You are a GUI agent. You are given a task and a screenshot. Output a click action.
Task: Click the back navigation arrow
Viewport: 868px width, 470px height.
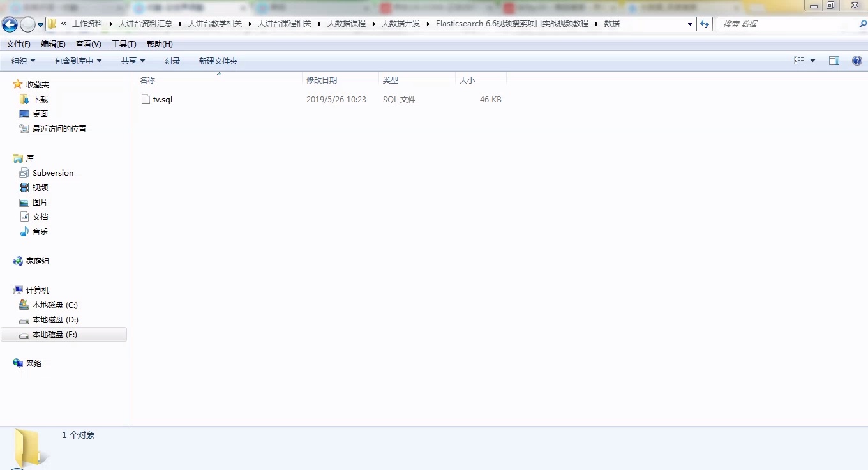click(x=10, y=24)
